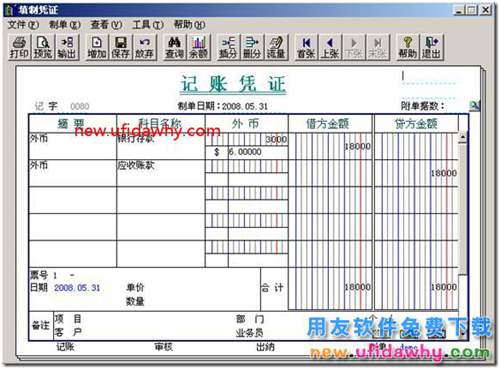This screenshot has width=500, height=369.
Task: Open 流量 cash flow icon
Action: [x=276, y=47]
